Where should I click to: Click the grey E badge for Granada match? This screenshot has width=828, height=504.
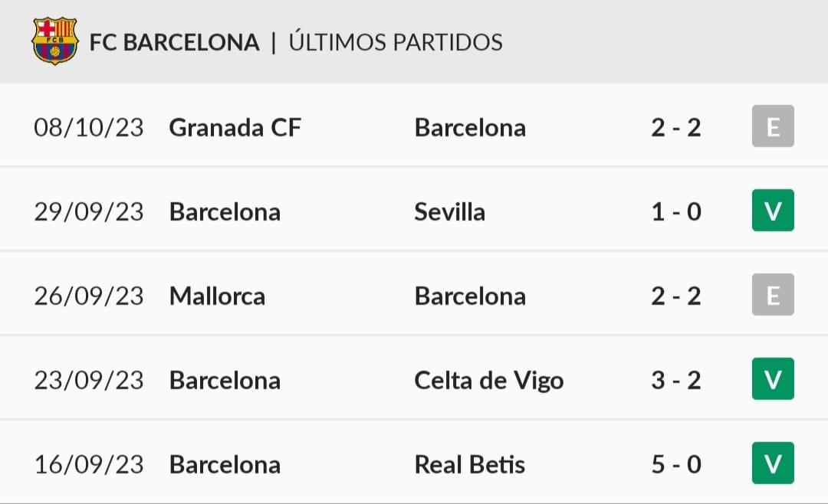point(773,126)
